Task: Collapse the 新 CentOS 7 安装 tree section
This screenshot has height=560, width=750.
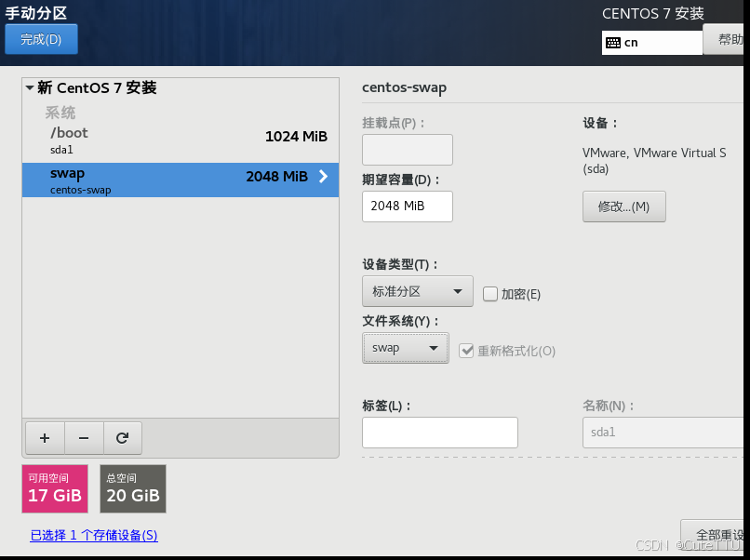Action: tap(30, 88)
